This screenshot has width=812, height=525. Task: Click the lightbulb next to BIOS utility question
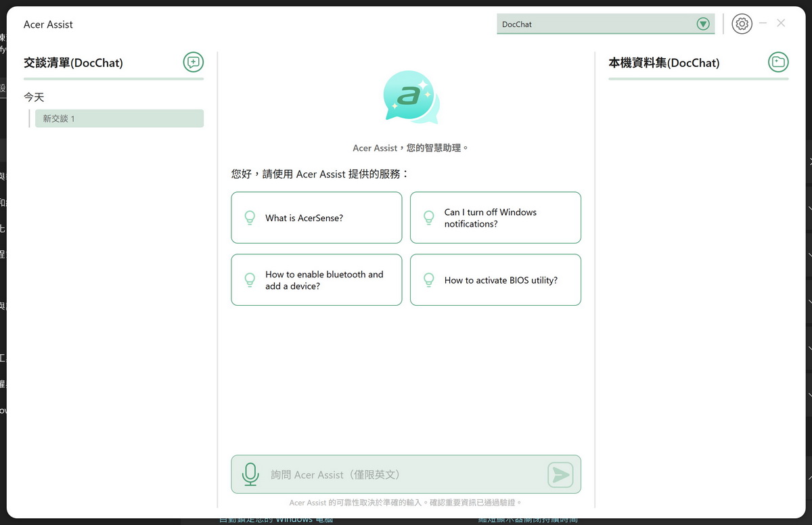[x=428, y=280]
